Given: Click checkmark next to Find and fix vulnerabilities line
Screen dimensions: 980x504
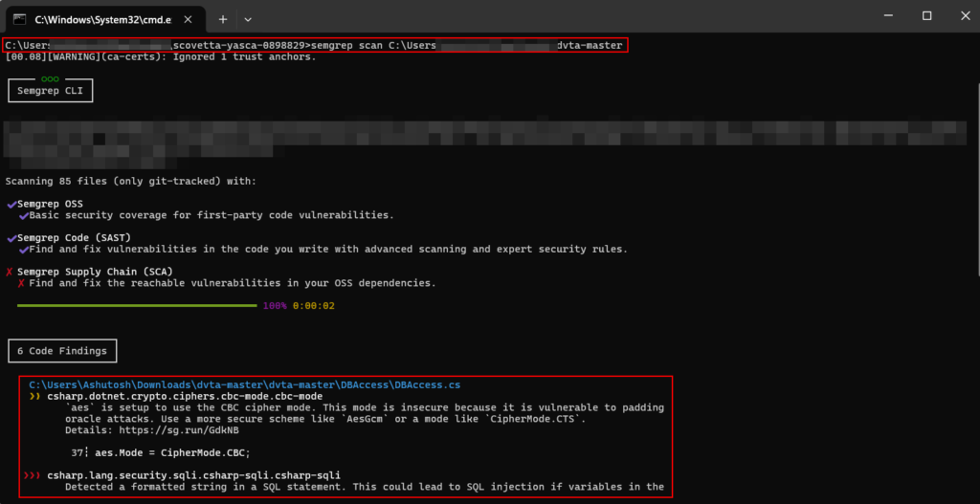Looking at the screenshot, I should pyautogui.click(x=22, y=249).
